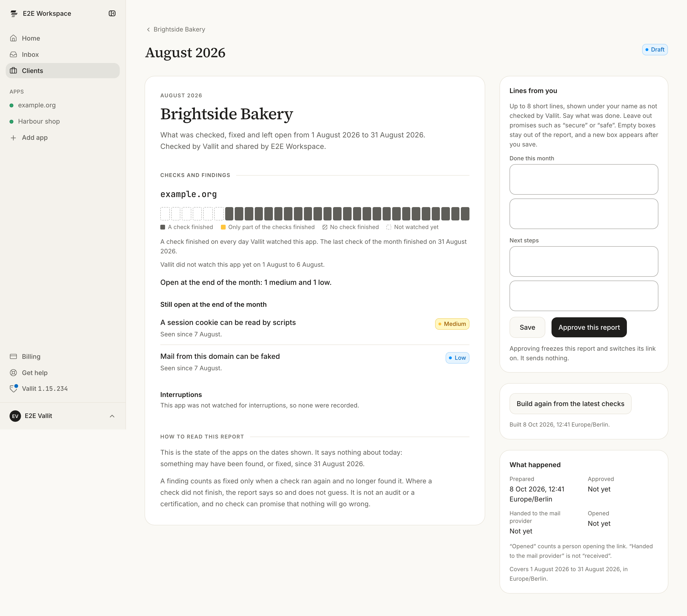Viewport: 687px width, 616px height.
Task: Click the Clients briefcase icon
Action: click(14, 71)
